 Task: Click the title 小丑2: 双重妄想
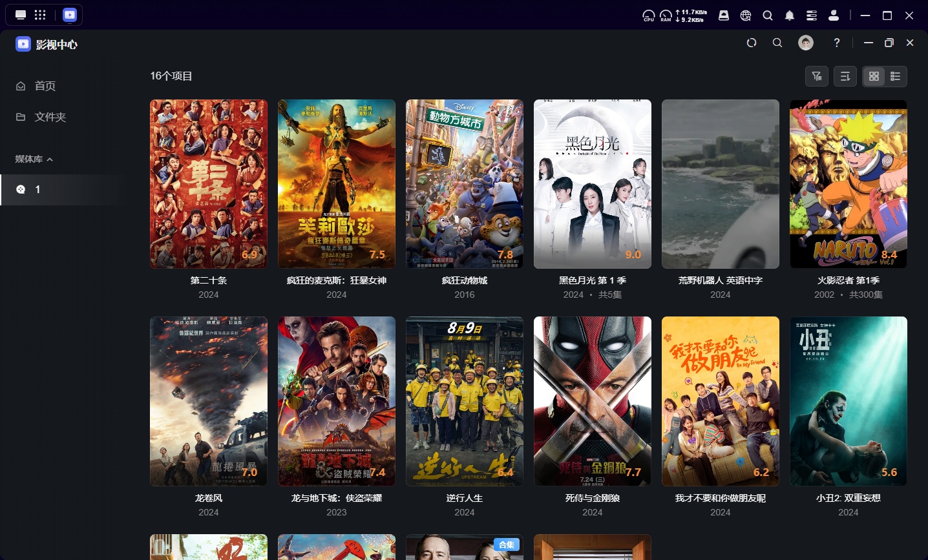click(x=849, y=498)
